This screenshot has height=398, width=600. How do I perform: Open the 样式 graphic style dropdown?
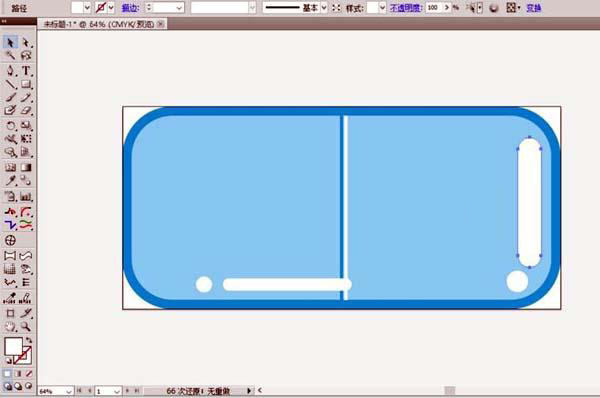pos(382,8)
